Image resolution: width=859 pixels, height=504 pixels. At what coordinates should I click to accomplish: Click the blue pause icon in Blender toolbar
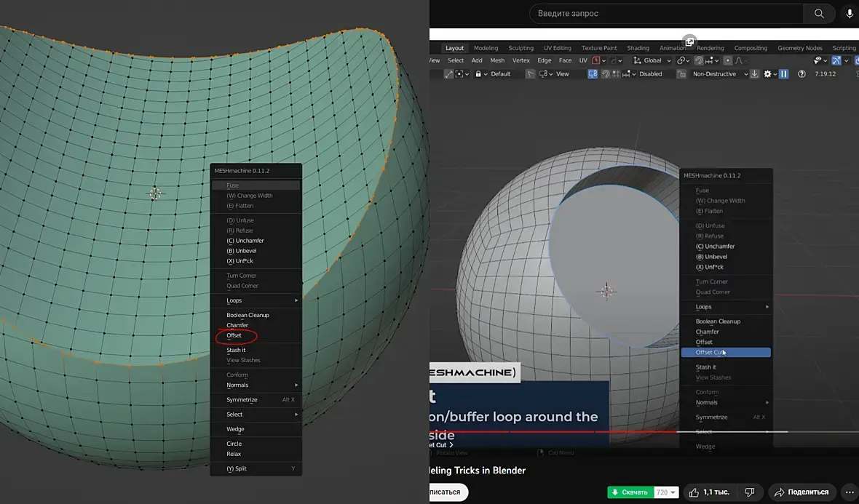pyautogui.click(x=784, y=74)
